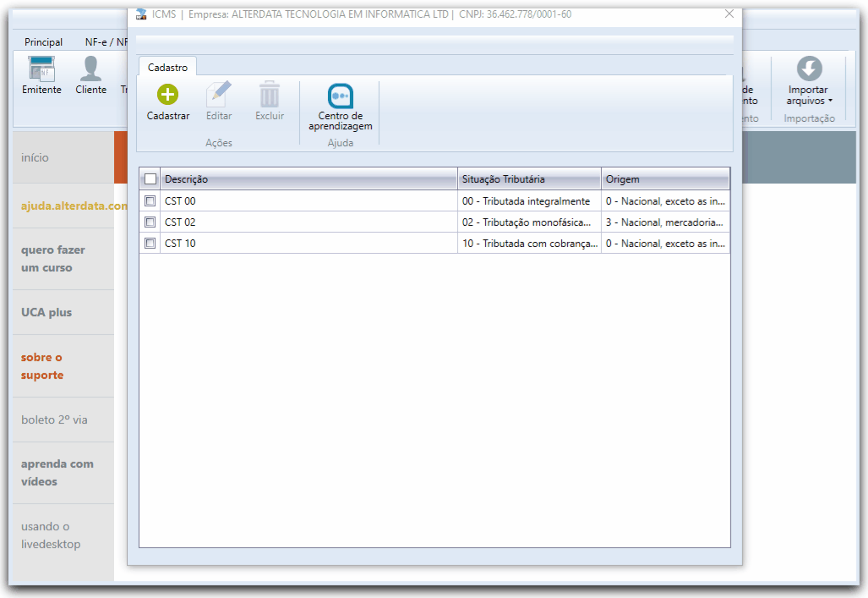Open usando o livedesktop sidebar link
868x598 pixels.
point(51,535)
